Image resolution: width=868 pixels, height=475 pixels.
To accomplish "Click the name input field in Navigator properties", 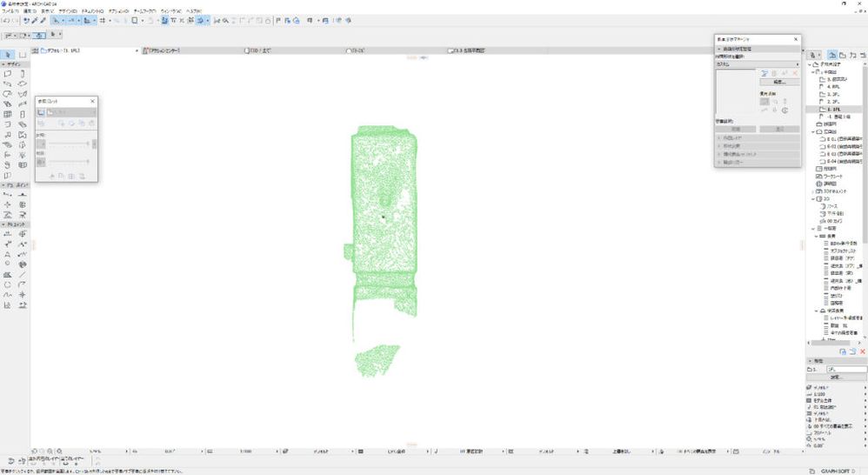I will [846, 369].
